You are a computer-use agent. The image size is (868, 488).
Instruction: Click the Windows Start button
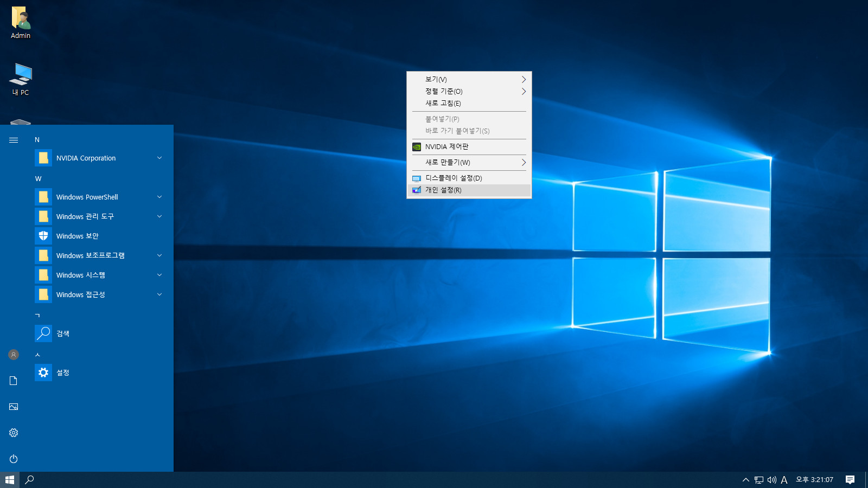tap(10, 480)
